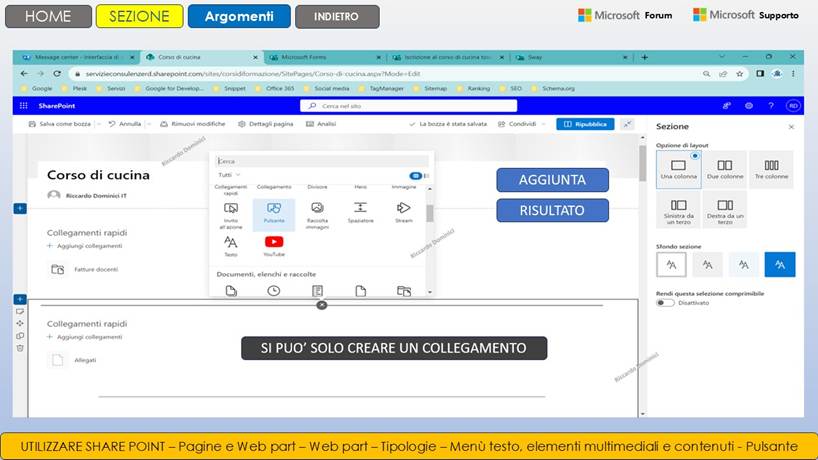Open the SharePoint app launcher grid
The image size is (818, 460).
coord(23,106)
